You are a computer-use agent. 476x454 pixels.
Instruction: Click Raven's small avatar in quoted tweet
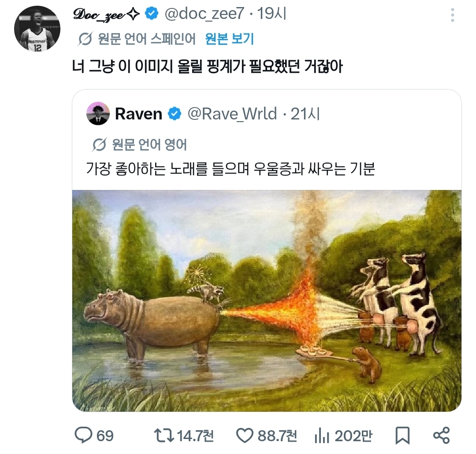tap(98, 114)
